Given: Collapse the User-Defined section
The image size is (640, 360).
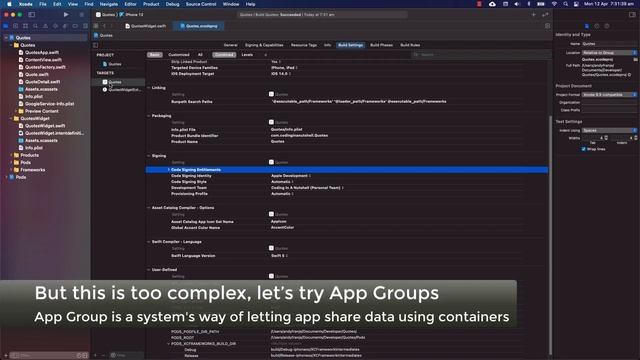Looking at the screenshot, I should 149,270.
